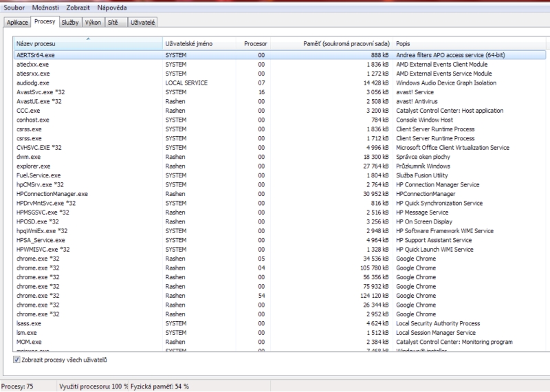Sort by Název procesu column header

click(87, 43)
